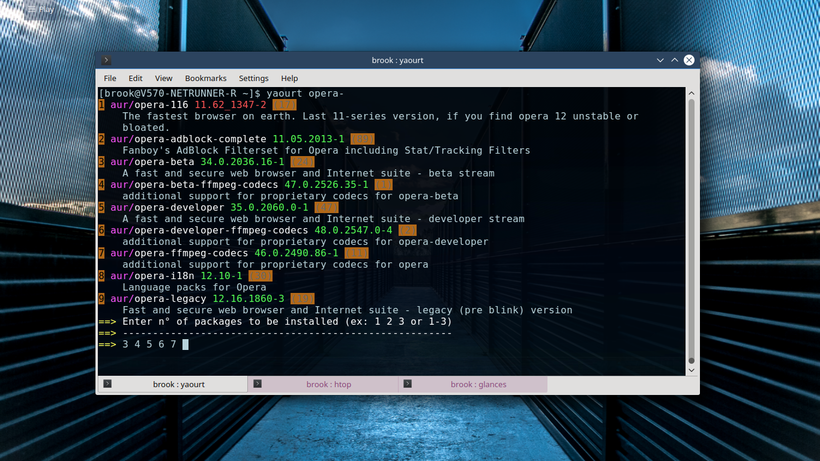Screen dimensions: 820x461
Task: Open the File menu
Action: coord(110,78)
